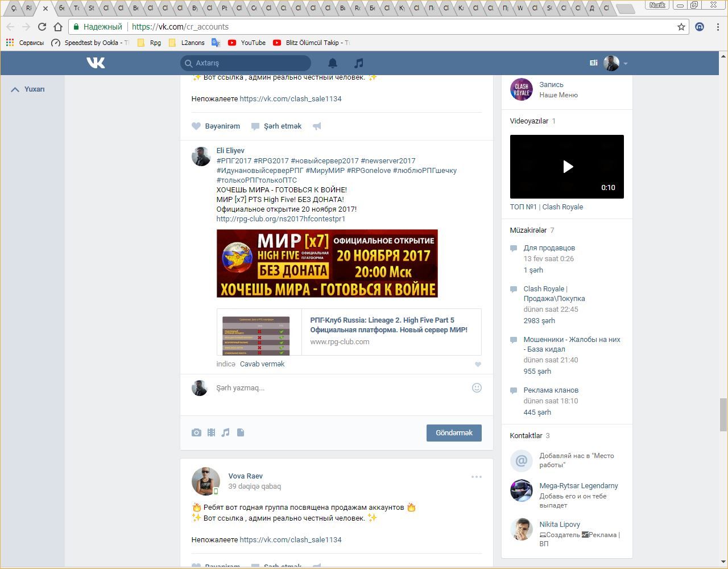Image resolution: width=728 pixels, height=569 pixels.
Task: Click Cavab vermək reply link
Action: (x=262, y=364)
